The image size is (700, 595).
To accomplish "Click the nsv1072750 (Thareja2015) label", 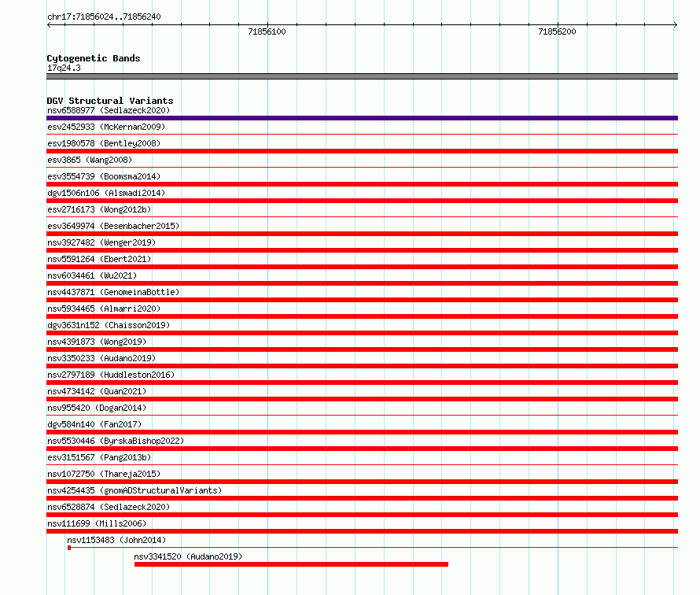I will pos(104,474).
